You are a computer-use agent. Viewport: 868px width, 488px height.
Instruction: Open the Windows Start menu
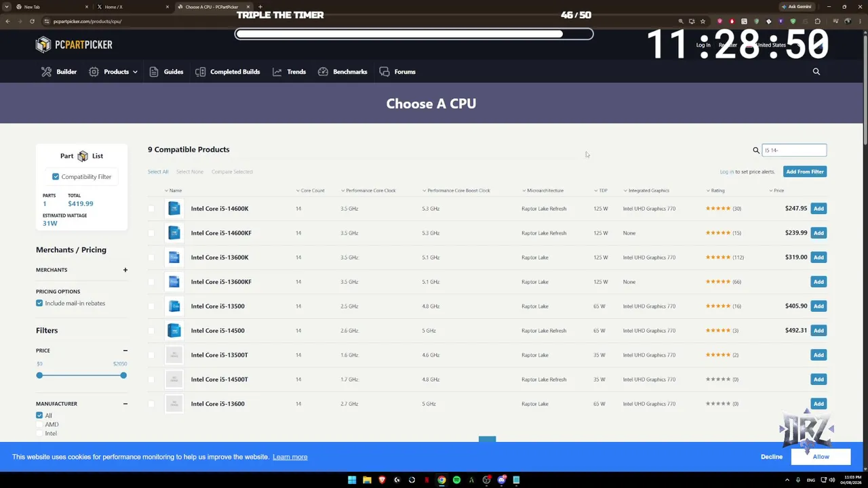click(352, 480)
